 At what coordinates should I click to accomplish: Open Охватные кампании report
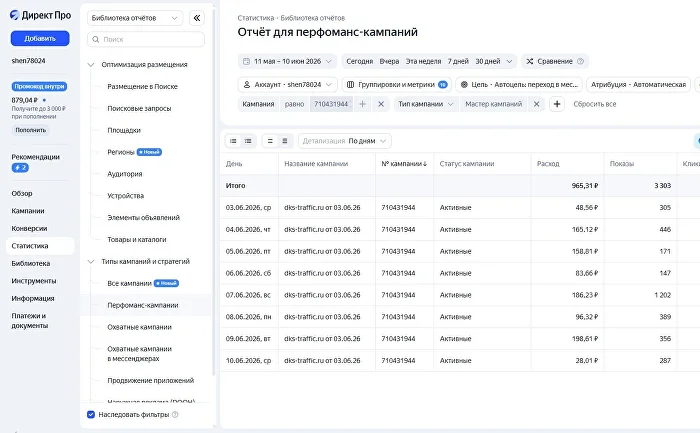[x=139, y=327]
